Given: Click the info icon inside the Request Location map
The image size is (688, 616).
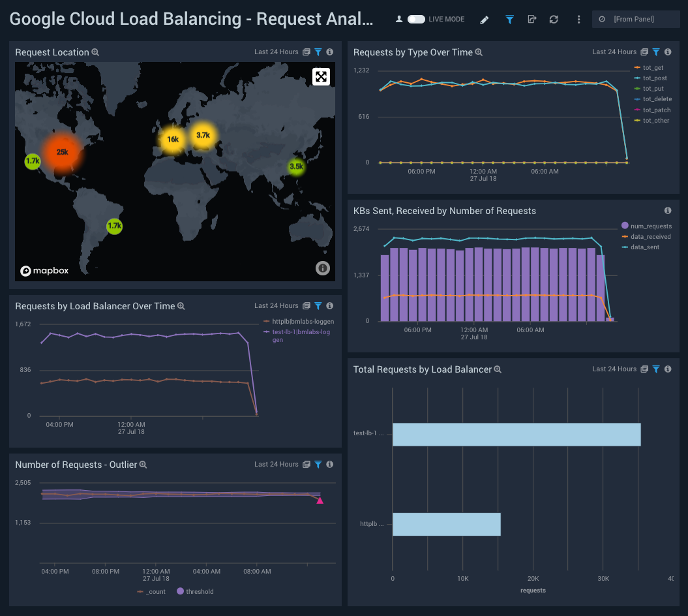Looking at the screenshot, I should (322, 268).
